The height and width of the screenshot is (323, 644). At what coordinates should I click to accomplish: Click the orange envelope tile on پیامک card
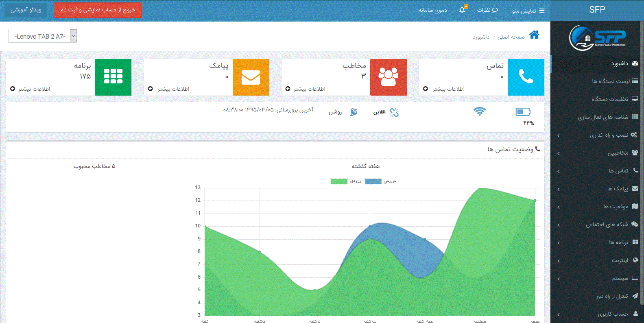[x=251, y=77]
